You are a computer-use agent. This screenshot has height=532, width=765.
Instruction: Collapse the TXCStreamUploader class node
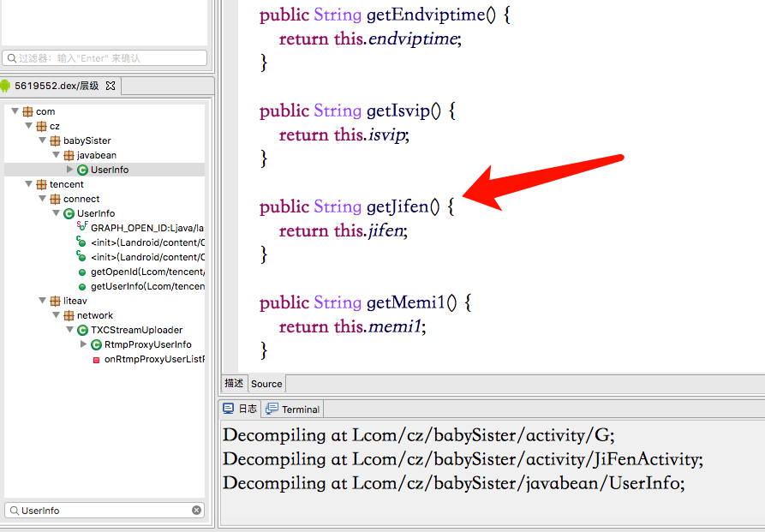69,330
